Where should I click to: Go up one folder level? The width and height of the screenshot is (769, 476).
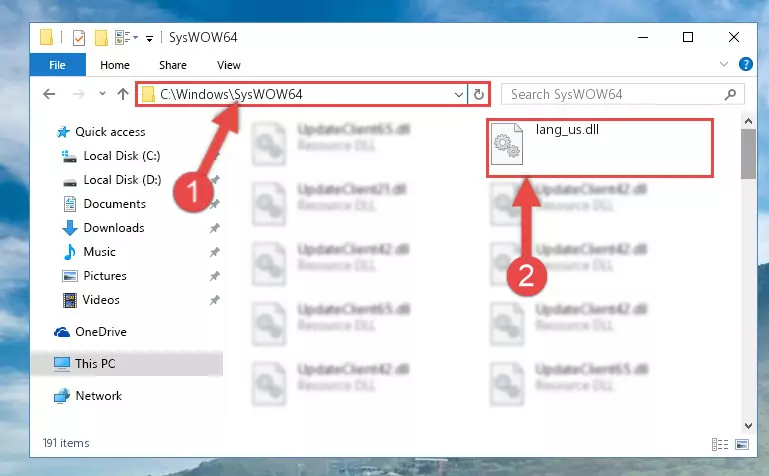pos(123,94)
